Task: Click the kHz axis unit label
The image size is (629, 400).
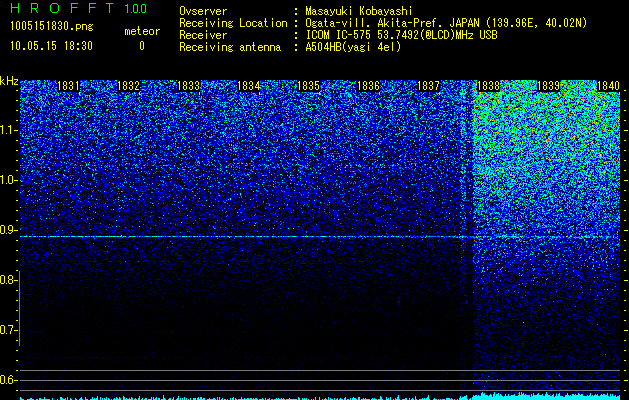Action: tap(9, 81)
